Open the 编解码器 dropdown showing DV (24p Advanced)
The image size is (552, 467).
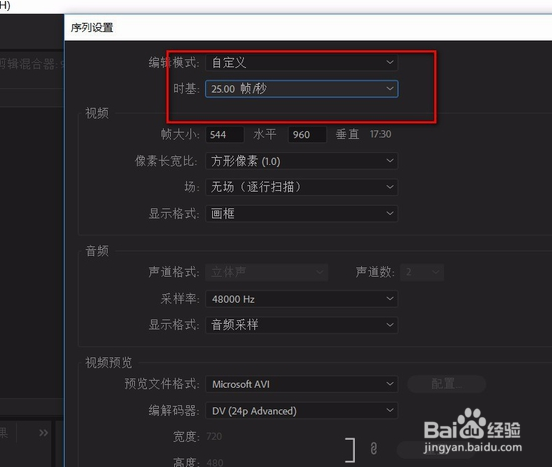click(x=302, y=410)
